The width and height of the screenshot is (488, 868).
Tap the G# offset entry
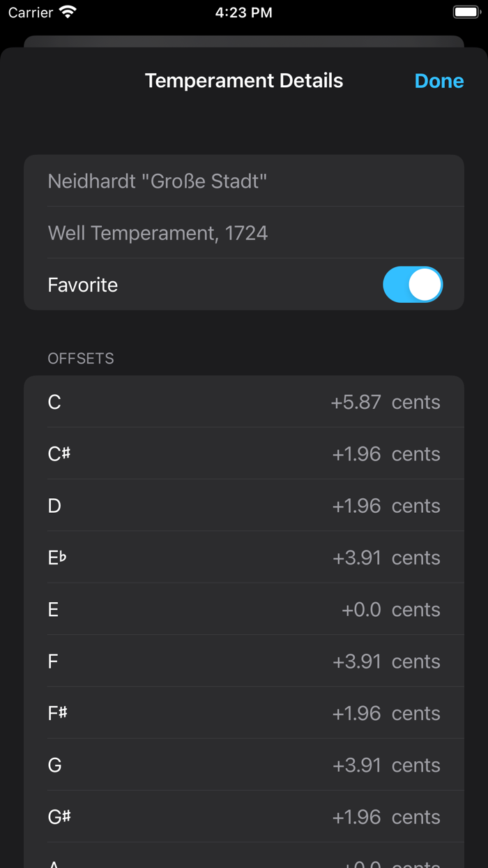click(x=244, y=816)
